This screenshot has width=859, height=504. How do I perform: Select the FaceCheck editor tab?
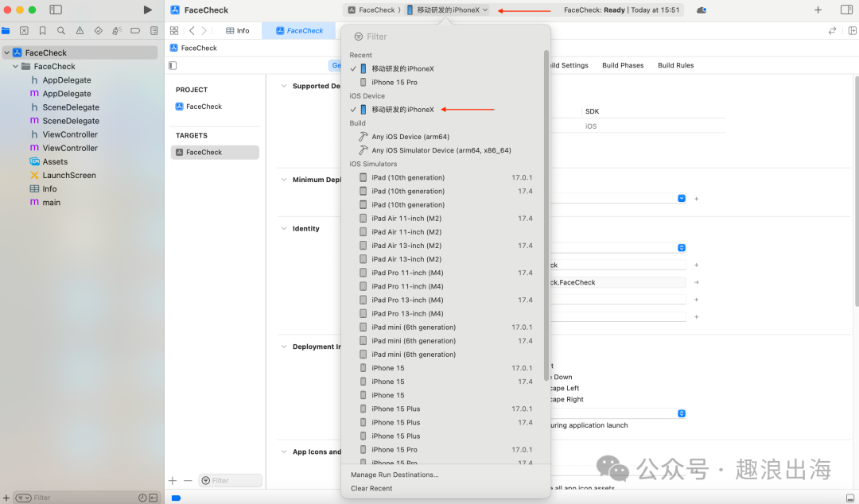click(x=299, y=31)
